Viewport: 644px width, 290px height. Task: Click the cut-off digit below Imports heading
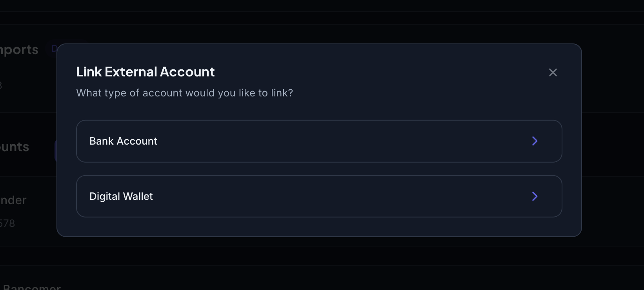pos(1,85)
